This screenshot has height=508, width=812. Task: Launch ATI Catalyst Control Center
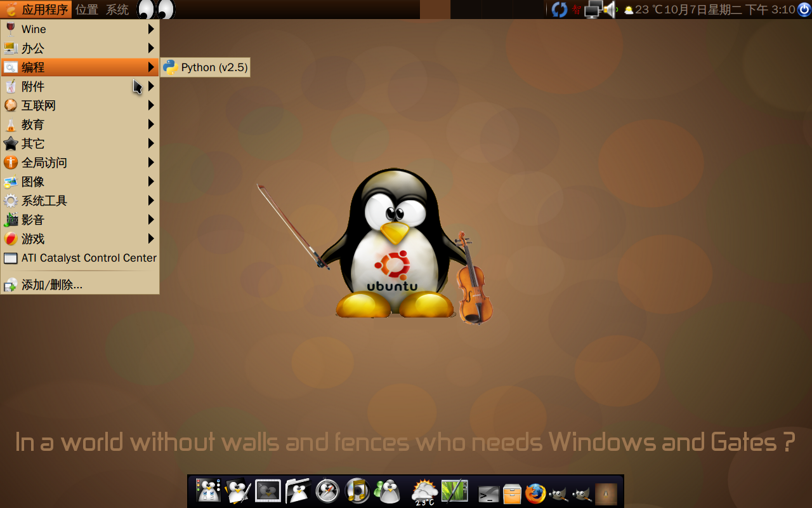(x=80, y=258)
